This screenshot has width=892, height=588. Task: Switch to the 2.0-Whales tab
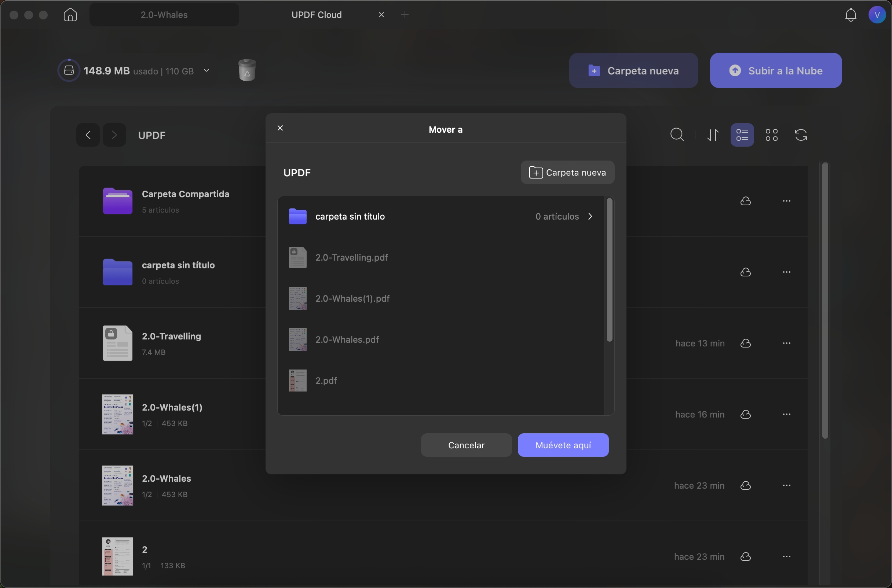click(x=164, y=15)
